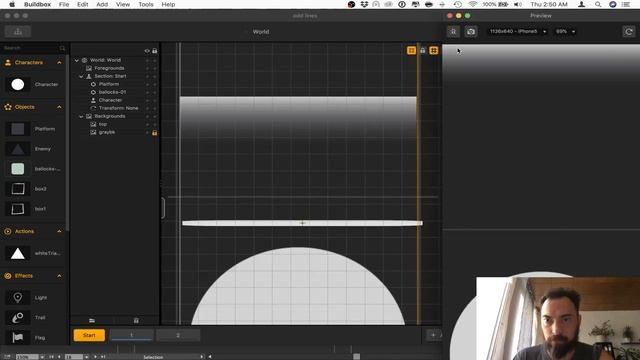The height and width of the screenshot is (360, 640).
Task: Switch to scene tab 2
Action: click(178, 335)
